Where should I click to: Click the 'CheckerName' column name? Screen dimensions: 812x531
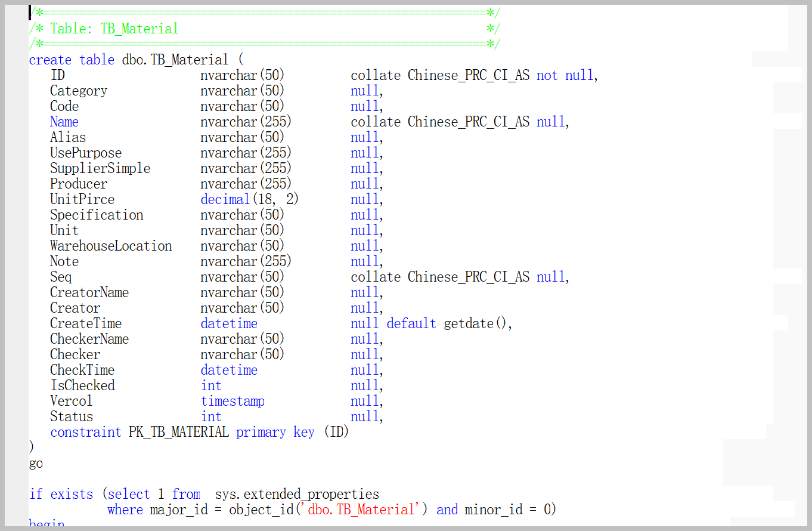89,339
